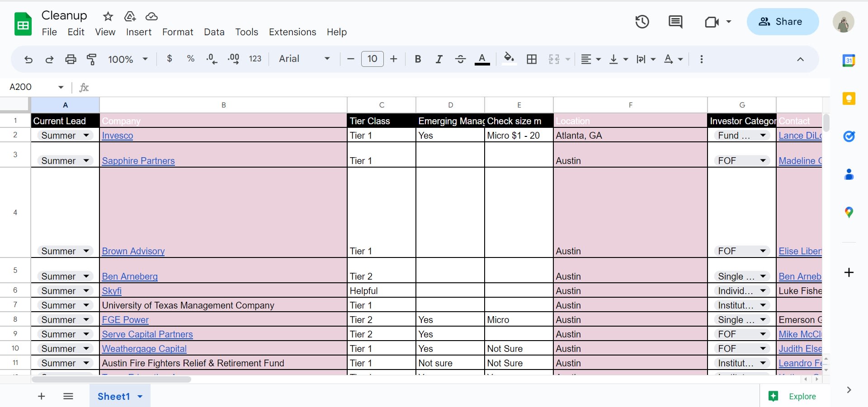This screenshot has width=868, height=407.
Task: Open fill color picker
Action: coord(509,59)
